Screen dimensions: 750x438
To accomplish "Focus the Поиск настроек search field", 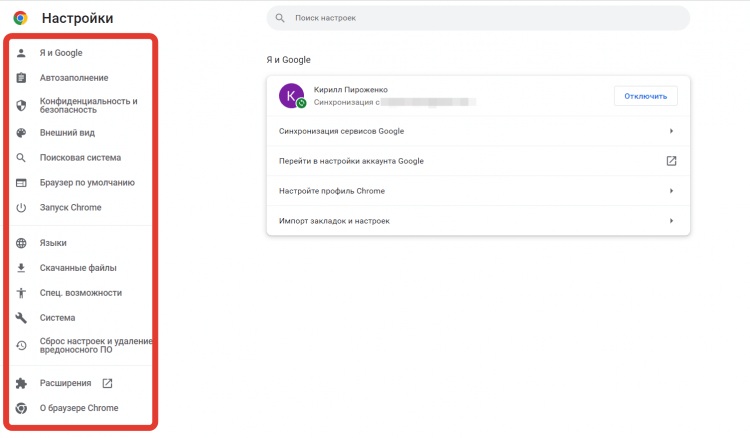I will click(x=478, y=18).
